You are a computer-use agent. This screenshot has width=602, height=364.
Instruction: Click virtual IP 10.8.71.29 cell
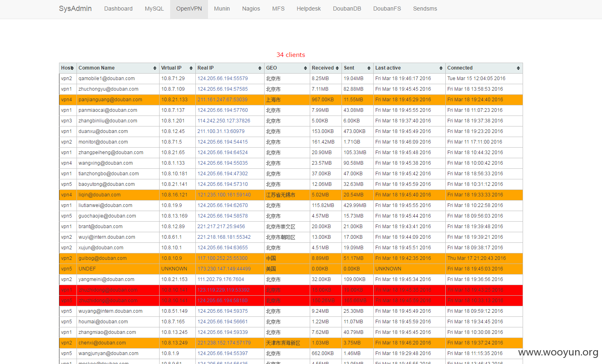177,78
